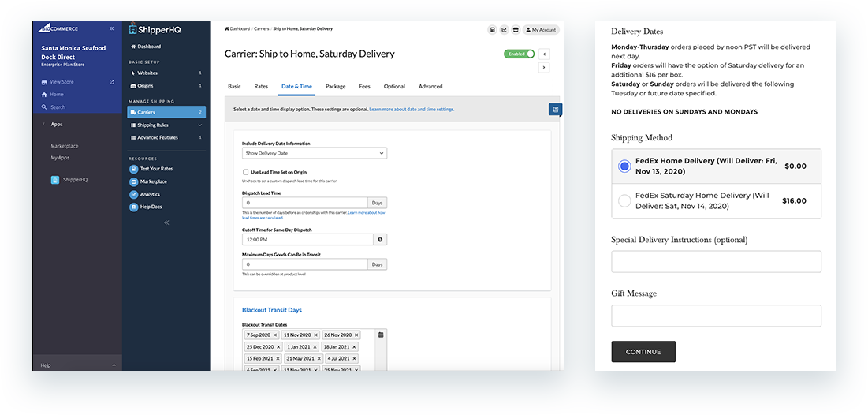868x415 pixels.
Task: Switch to the Package tab
Action: coord(335,86)
